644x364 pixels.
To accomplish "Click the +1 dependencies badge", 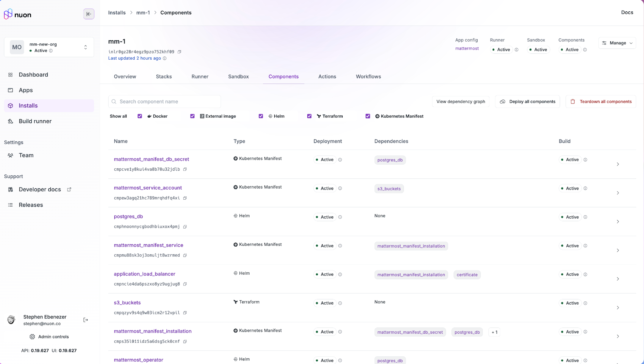I will pos(494,332).
